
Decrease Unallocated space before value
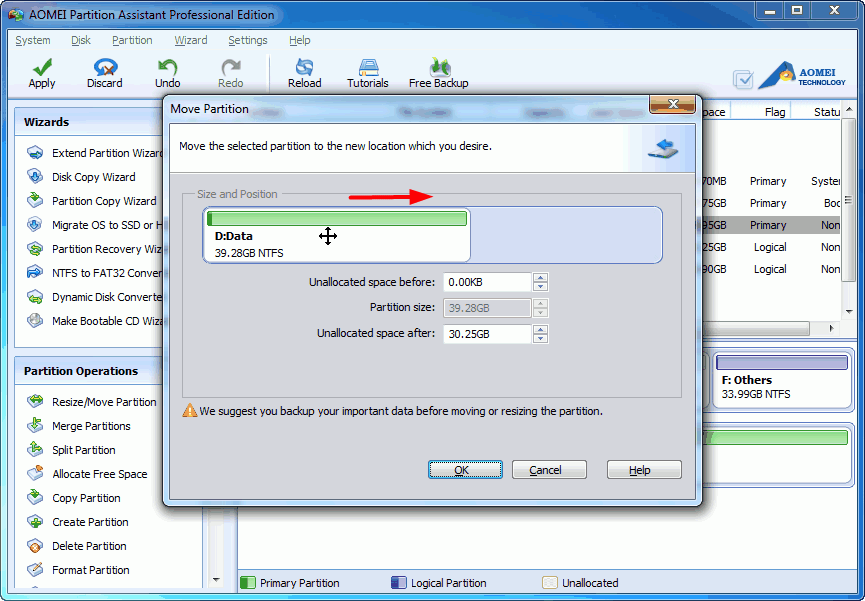pyautogui.click(x=540, y=288)
